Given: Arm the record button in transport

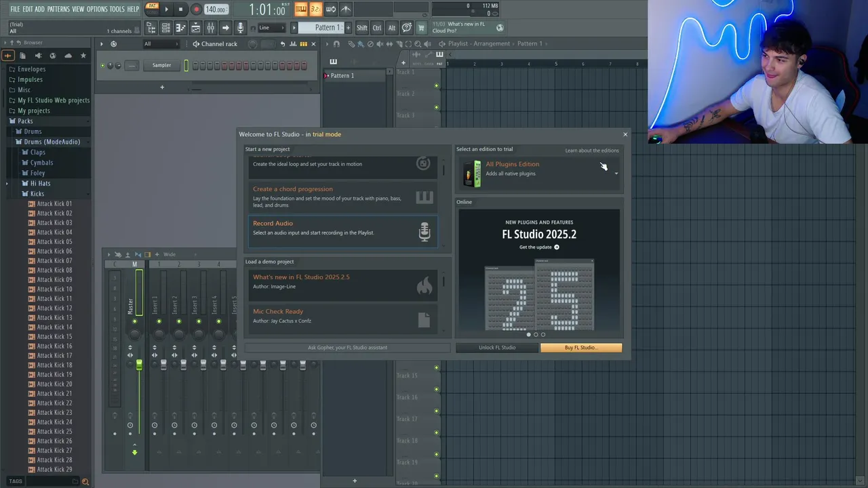Looking at the screenshot, I should click(x=196, y=9).
